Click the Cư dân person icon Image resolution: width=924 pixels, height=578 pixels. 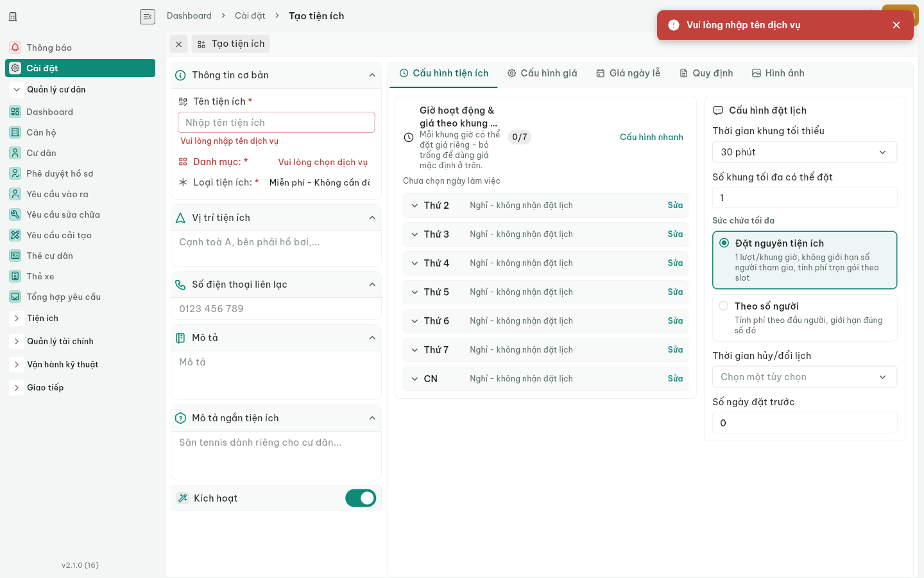(15, 153)
